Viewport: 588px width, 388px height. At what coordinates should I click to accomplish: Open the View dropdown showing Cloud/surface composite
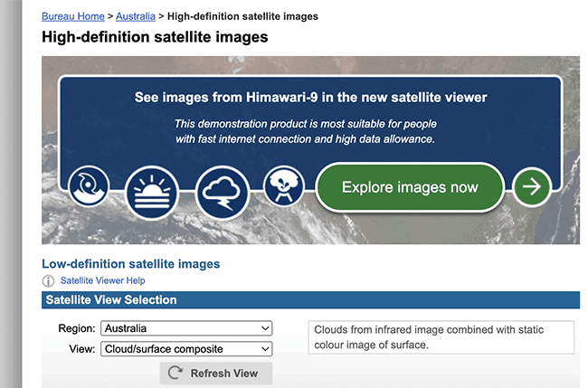(x=186, y=349)
